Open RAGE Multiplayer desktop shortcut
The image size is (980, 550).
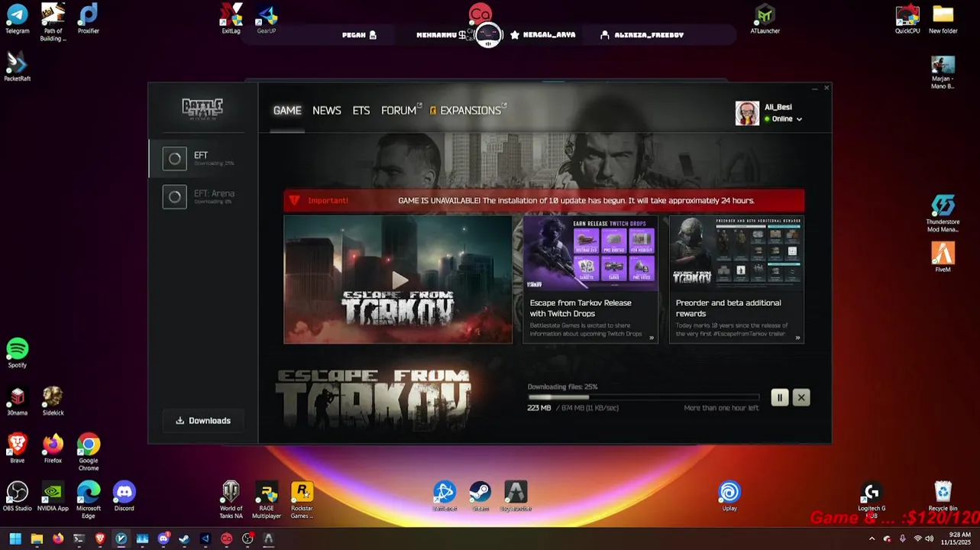[267, 500]
